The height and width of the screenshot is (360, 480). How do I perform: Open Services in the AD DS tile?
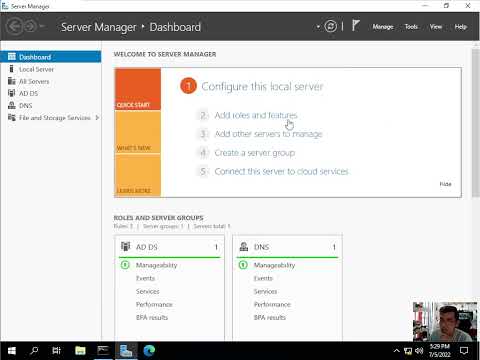[148, 291]
